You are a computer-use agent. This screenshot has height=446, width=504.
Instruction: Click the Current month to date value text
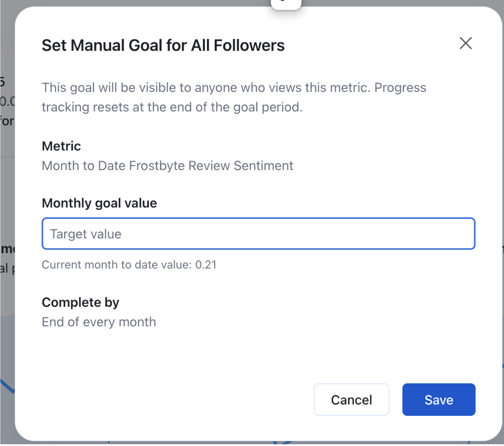[129, 264]
